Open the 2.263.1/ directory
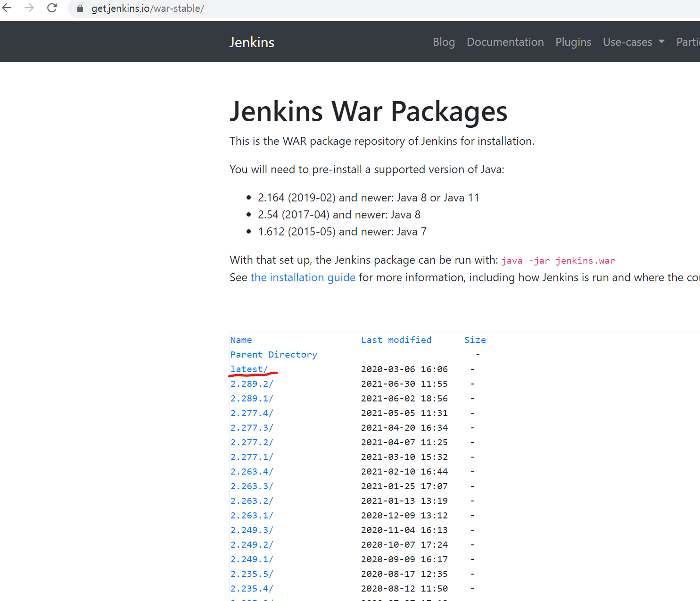The width and height of the screenshot is (700, 601). click(252, 516)
